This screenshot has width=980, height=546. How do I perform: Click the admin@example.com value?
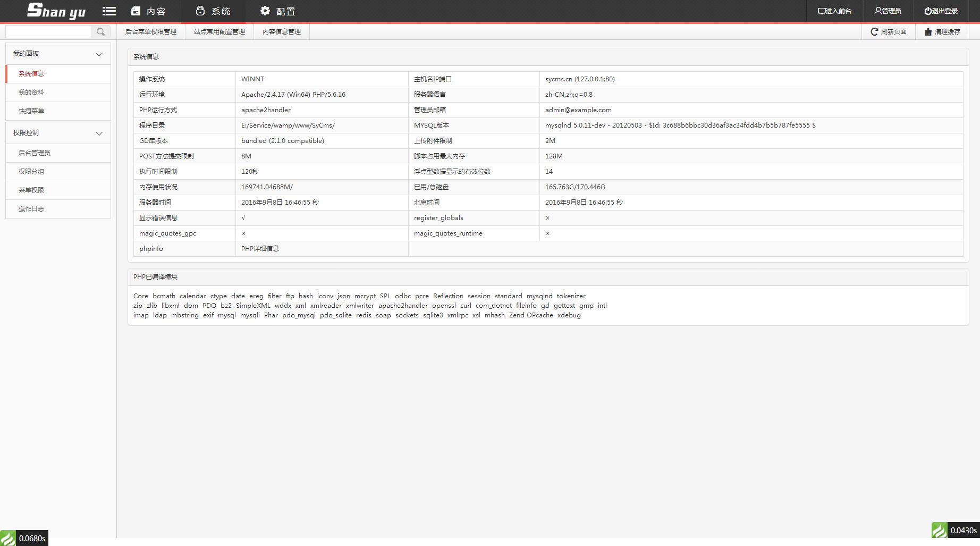point(578,110)
